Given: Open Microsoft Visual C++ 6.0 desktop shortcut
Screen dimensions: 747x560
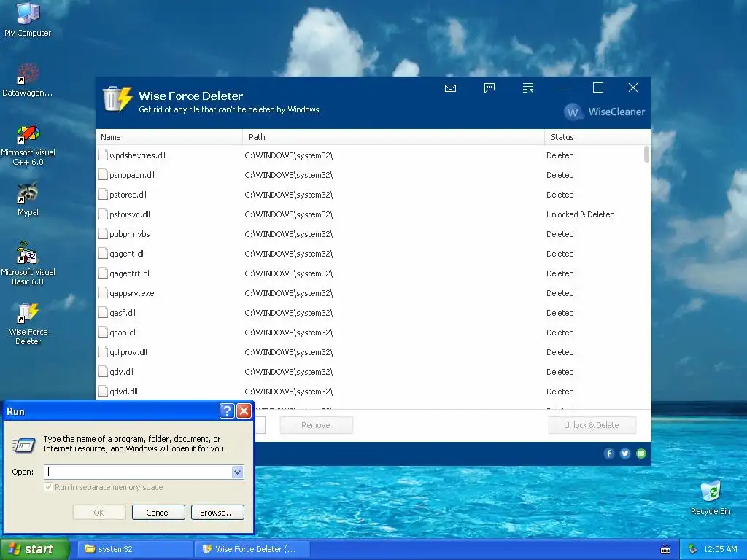Looking at the screenshot, I should [28, 145].
